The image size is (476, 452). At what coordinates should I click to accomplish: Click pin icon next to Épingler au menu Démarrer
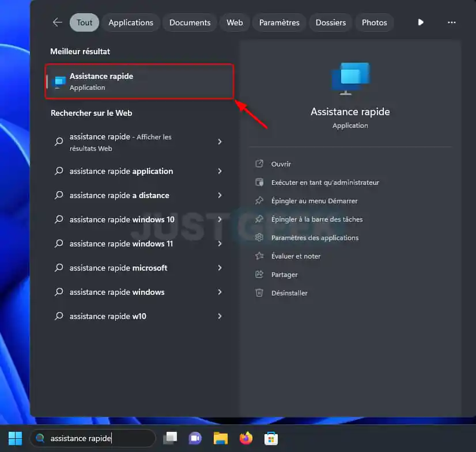(259, 200)
